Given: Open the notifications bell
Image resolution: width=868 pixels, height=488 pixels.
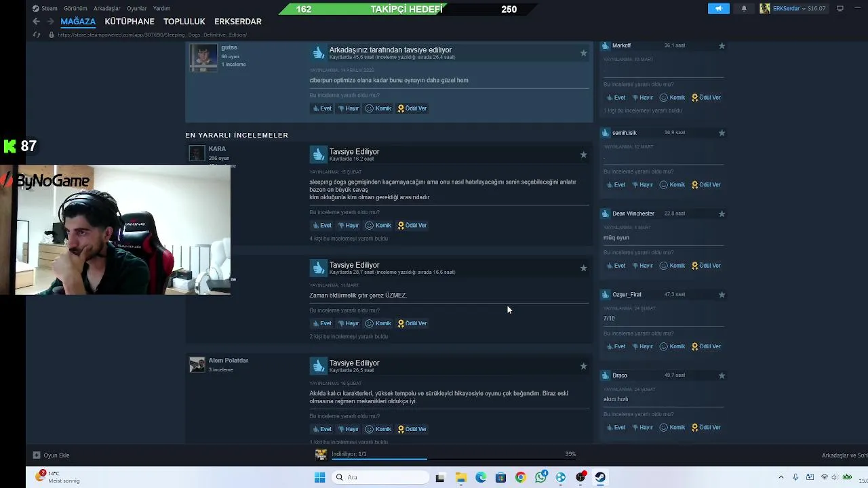Looking at the screenshot, I should 744,9.
